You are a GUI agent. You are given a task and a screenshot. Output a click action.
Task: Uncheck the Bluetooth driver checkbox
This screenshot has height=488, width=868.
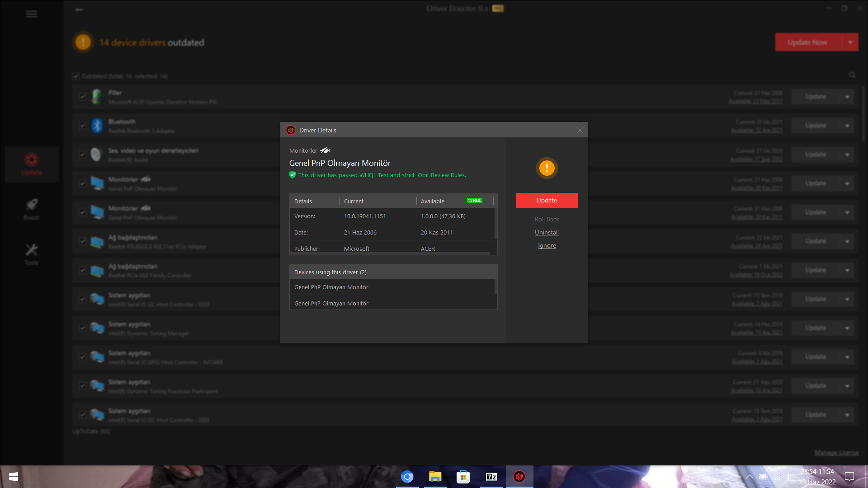click(x=83, y=126)
